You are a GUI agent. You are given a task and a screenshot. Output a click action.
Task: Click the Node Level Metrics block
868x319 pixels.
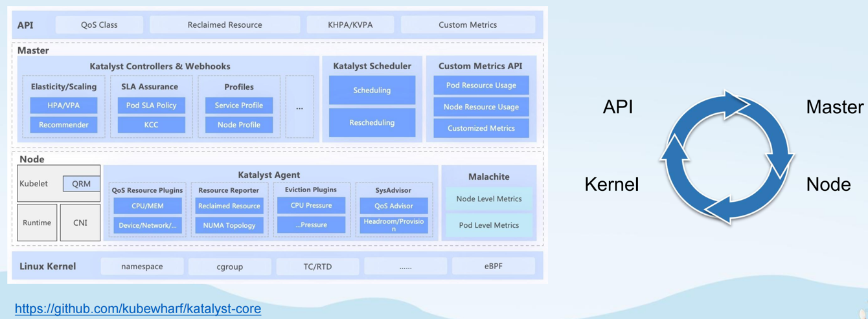(489, 199)
